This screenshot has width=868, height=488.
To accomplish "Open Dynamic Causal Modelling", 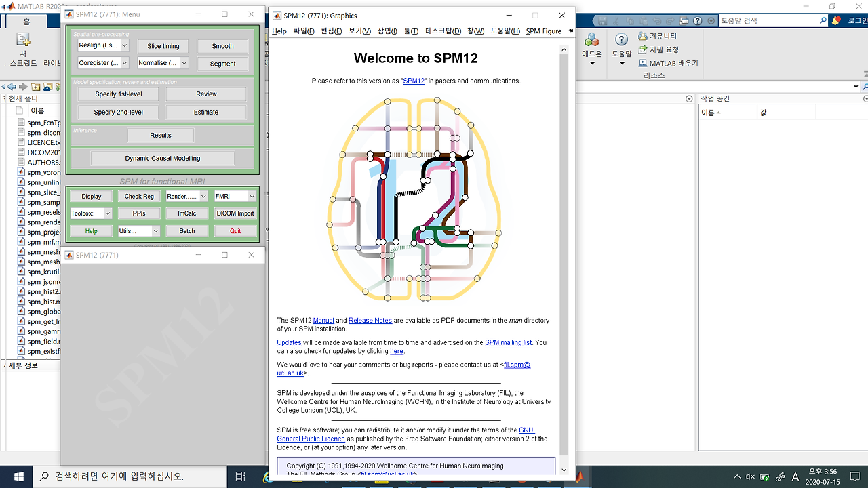I will [x=163, y=158].
